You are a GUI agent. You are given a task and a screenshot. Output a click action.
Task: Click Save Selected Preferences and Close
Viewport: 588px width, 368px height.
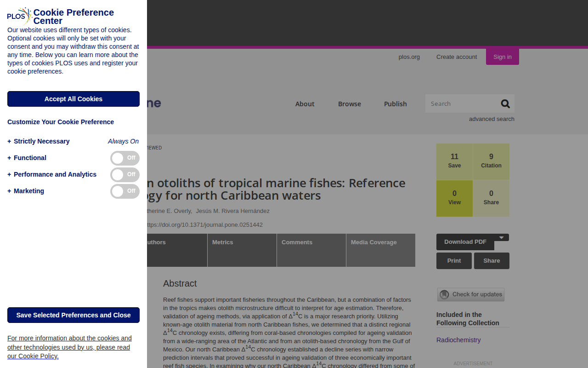73,315
